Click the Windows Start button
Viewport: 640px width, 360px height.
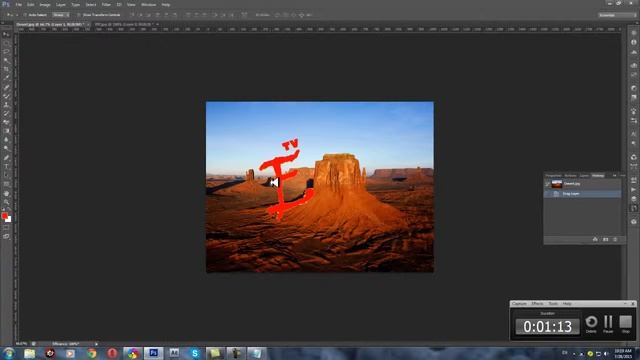pos(8,353)
